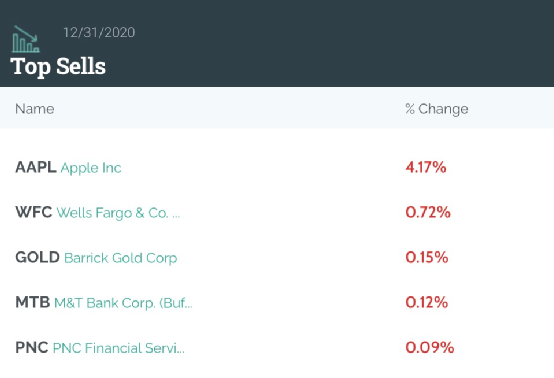Open the AAPL ticker symbol
The height and width of the screenshot is (378, 554).
point(36,167)
